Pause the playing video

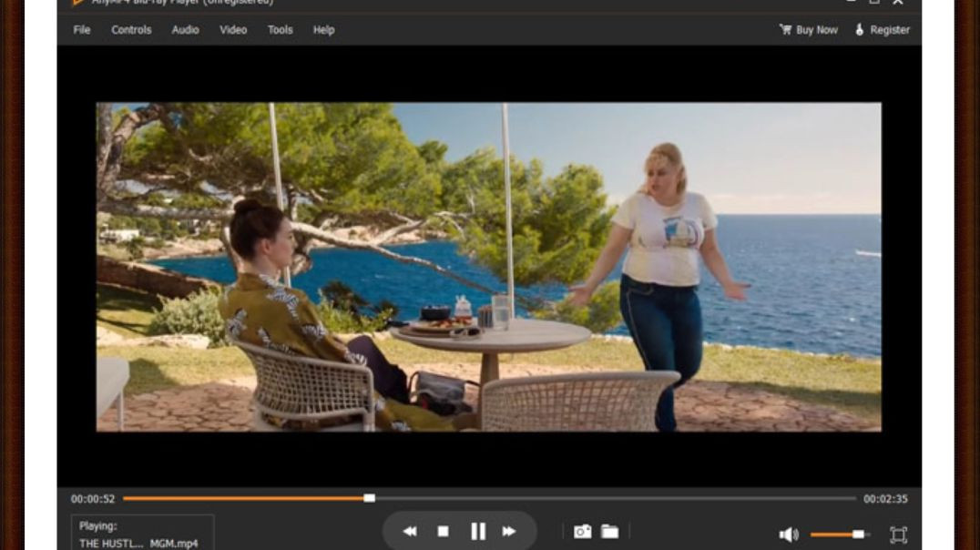coord(477,532)
